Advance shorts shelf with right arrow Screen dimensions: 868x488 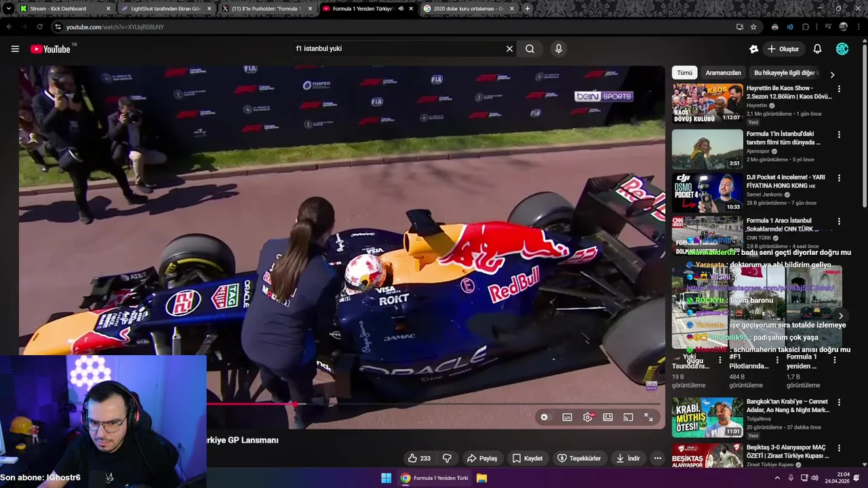841,316
